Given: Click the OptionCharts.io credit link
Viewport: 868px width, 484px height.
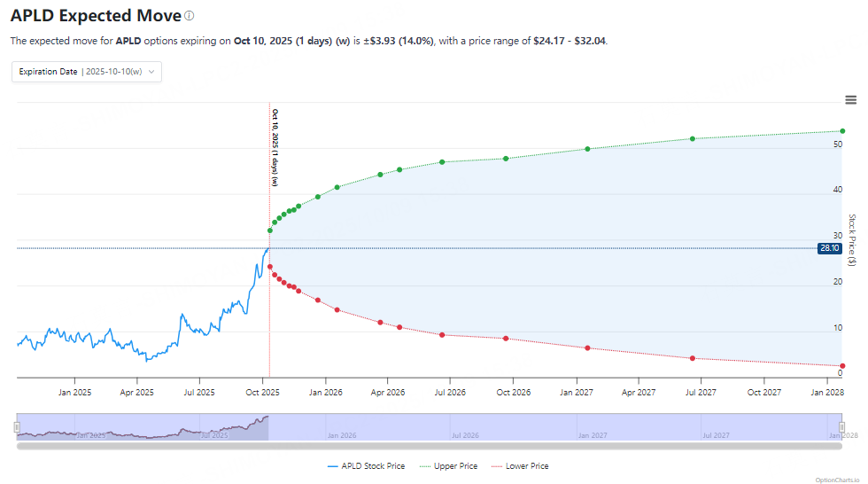Looking at the screenshot, I should 837,480.
